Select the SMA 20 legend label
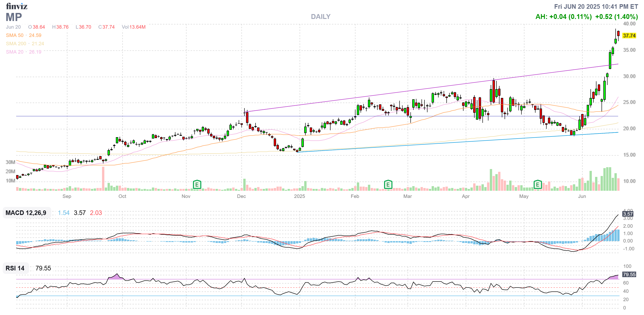 tap(15, 52)
